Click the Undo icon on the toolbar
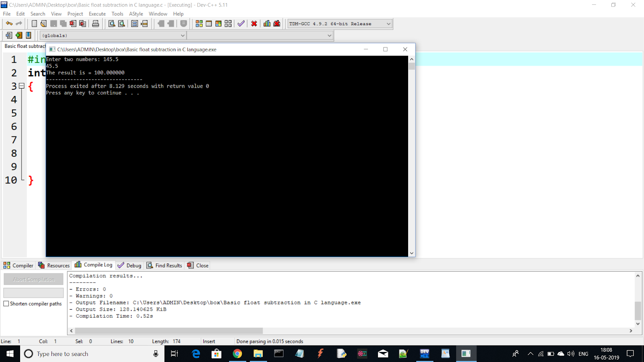 (9, 23)
